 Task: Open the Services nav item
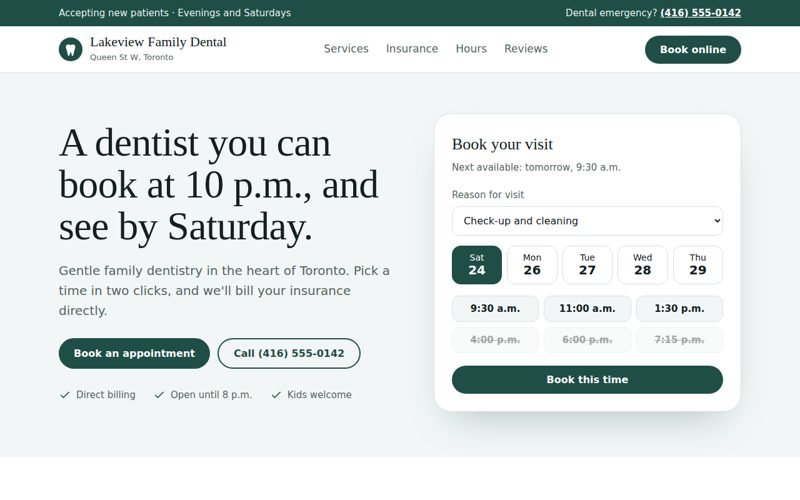click(x=346, y=49)
